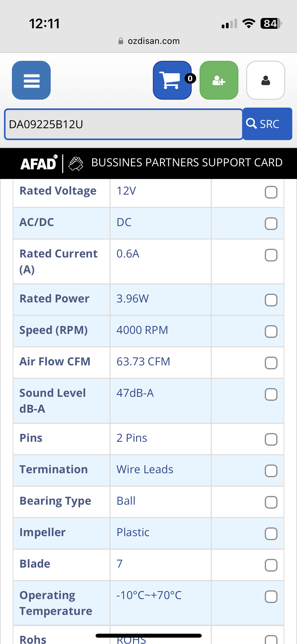The height and width of the screenshot is (644, 297).
Task: Enable the Speed 4000 RPM checkbox
Action: (x=271, y=332)
